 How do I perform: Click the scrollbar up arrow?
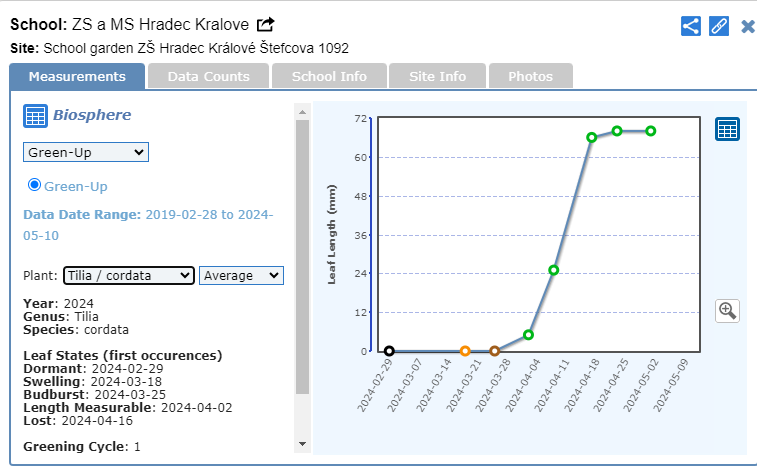click(x=303, y=109)
